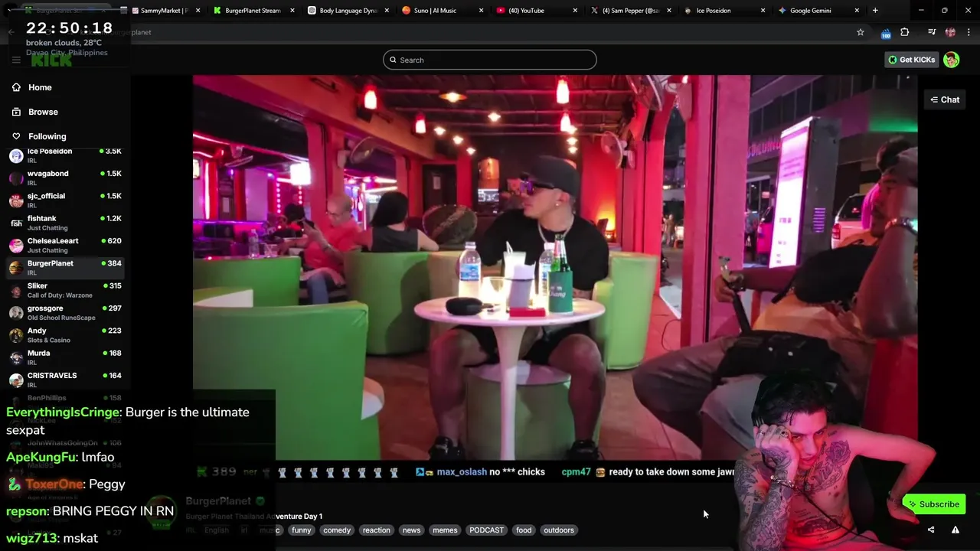The height and width of the screenshot is (551, 980).
Task: Open a new browser tab
Action: click(875, 11)
